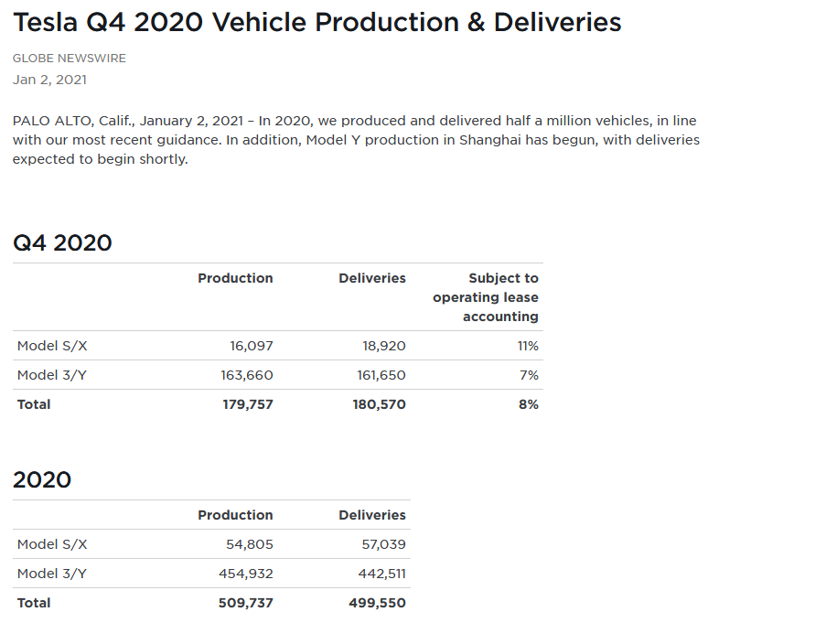Click the PALO ALTO press release paragraph

[356, 140]
